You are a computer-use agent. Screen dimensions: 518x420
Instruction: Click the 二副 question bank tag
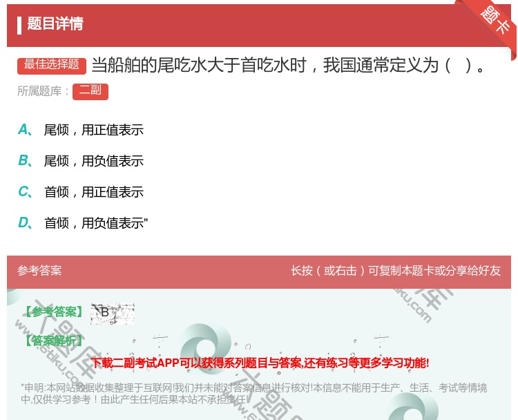90,91
